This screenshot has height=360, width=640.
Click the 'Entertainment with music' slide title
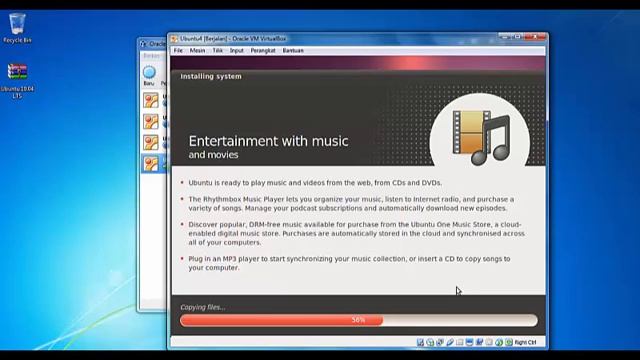pyautogui.click(x=269, y=141)
